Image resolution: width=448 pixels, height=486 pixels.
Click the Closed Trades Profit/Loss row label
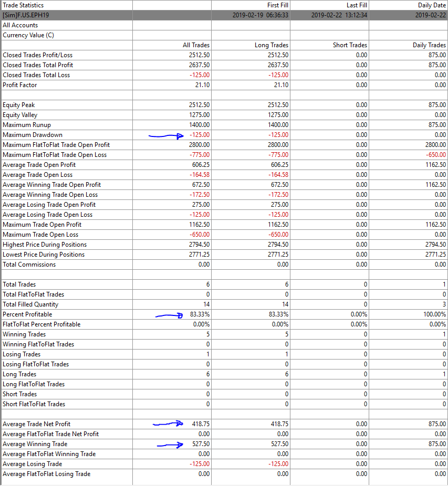(x=37, y=55)
